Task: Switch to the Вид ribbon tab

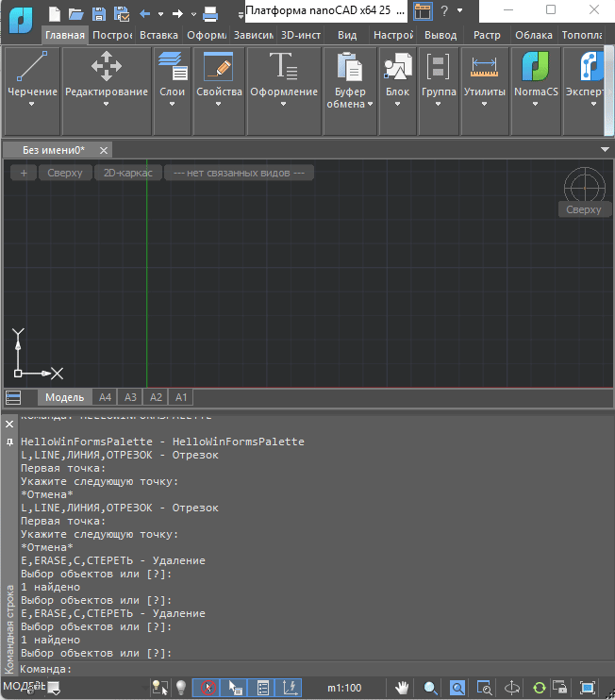Action: 347,35
